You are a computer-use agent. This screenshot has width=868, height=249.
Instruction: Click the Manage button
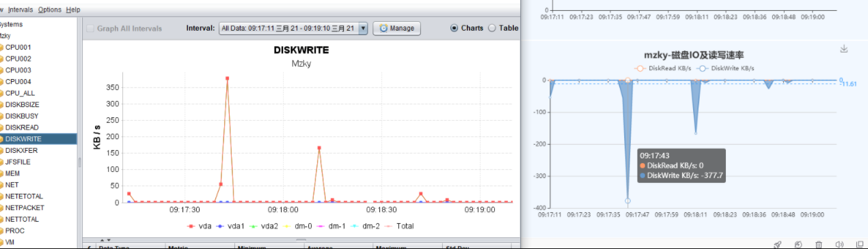point(396,28)
